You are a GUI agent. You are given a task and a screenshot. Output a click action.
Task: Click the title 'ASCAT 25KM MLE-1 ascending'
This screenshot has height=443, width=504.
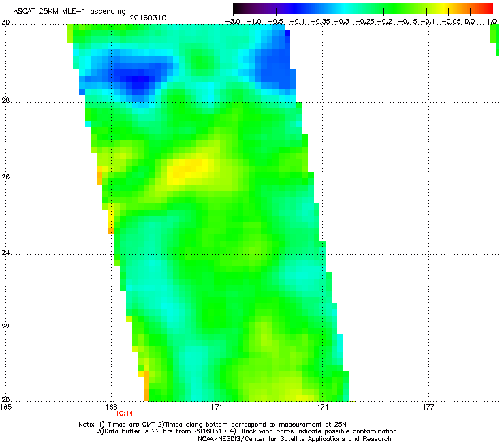(x=69, y=12)
